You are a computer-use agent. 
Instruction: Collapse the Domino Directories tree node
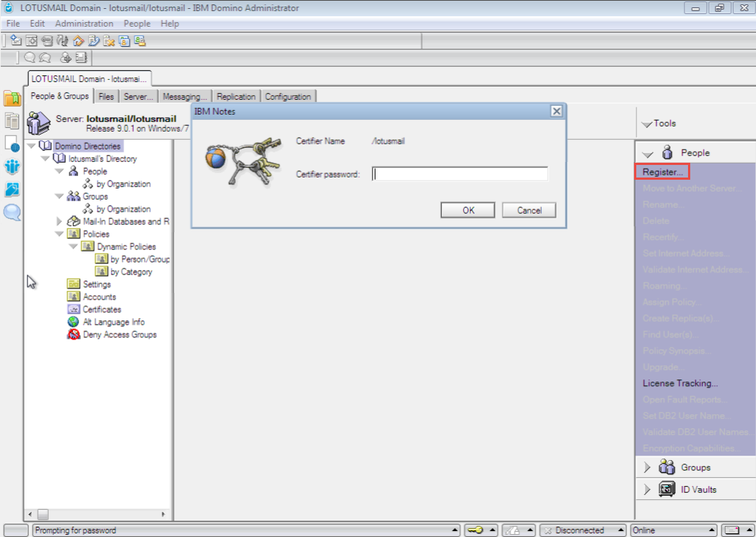32,146
